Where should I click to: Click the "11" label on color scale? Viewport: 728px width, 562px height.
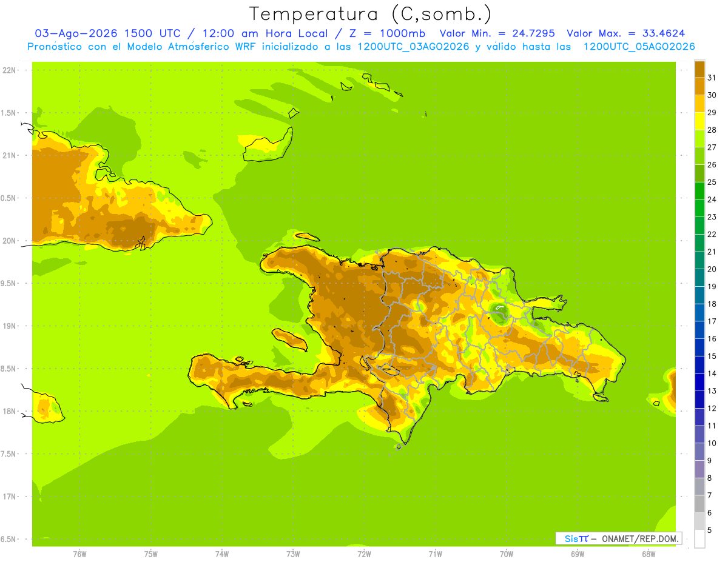(712, 426)
